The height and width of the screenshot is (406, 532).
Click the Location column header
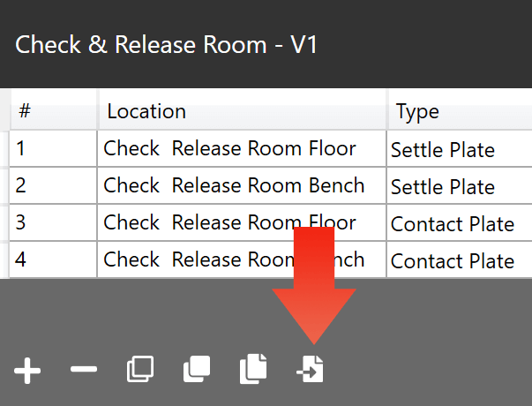pyautogui.click(x=242, y=112)
